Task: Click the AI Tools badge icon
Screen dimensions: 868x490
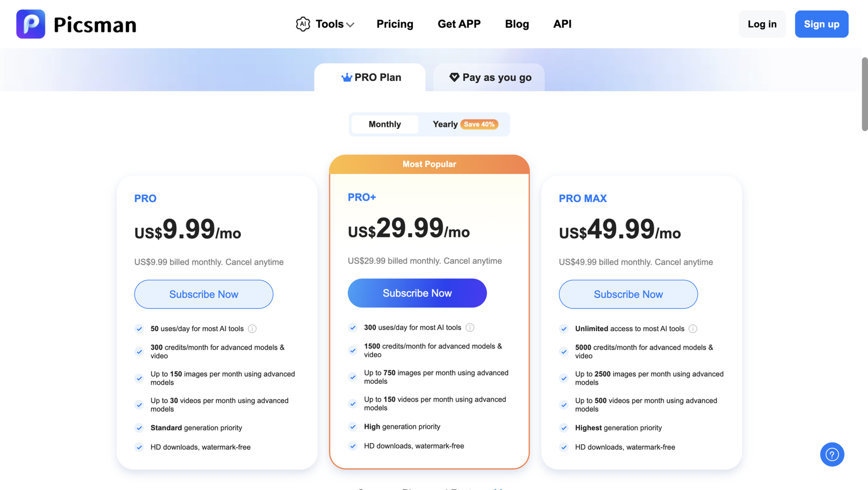Action: click(303, 24)
